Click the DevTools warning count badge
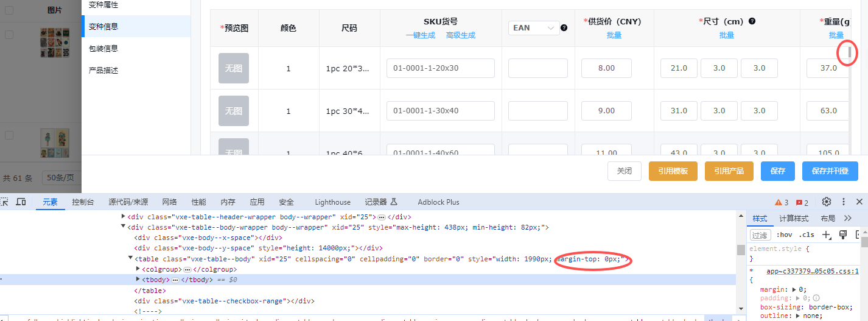The width and height of the screenshot is (868, 321). pyautogui.click(x=782, y=203)
